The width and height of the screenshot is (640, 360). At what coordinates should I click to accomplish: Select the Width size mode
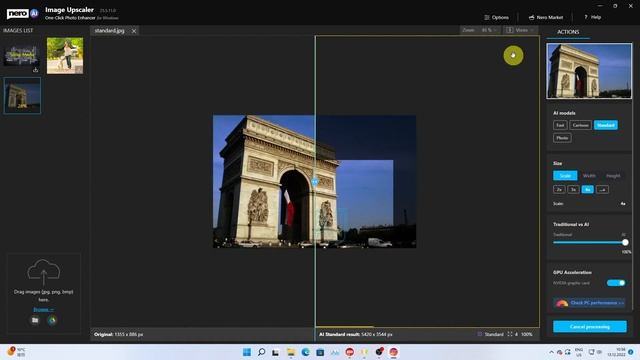[589, 176]
